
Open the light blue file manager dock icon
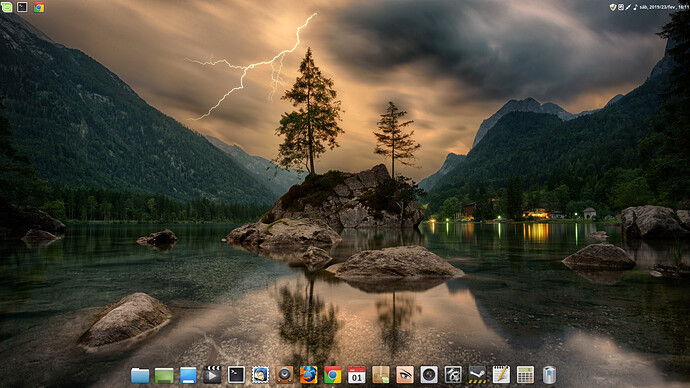click(188, 375)
